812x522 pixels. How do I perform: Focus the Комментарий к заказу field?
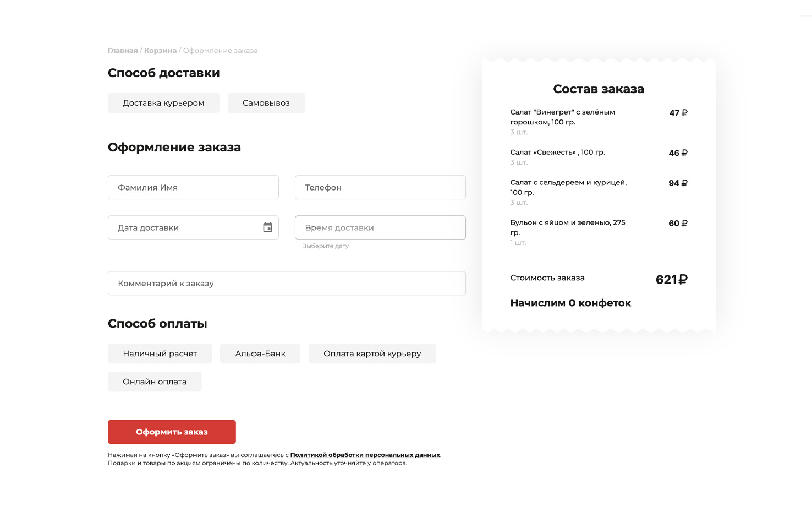click(x=287, y=284)
